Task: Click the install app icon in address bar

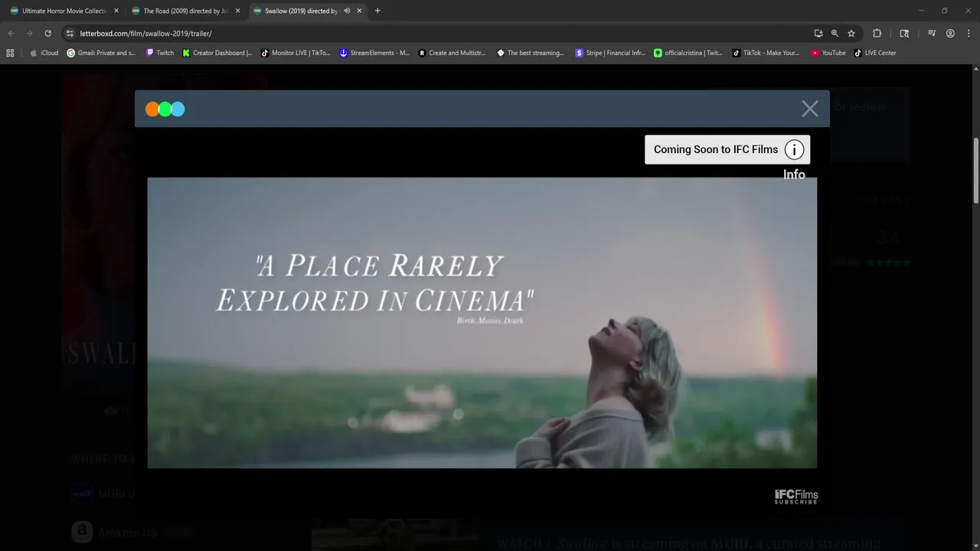Action: pyautogui.click(x=818, y=34)
